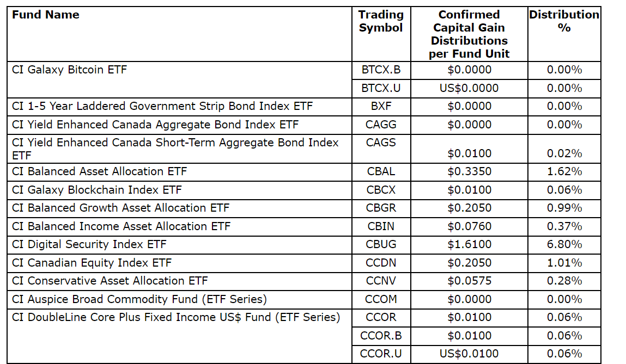Click the CCOM trading symbol cell
Image resolution: width=626 pixels, height=364 pixels.
pyautogui.click(x=381, y=299)
